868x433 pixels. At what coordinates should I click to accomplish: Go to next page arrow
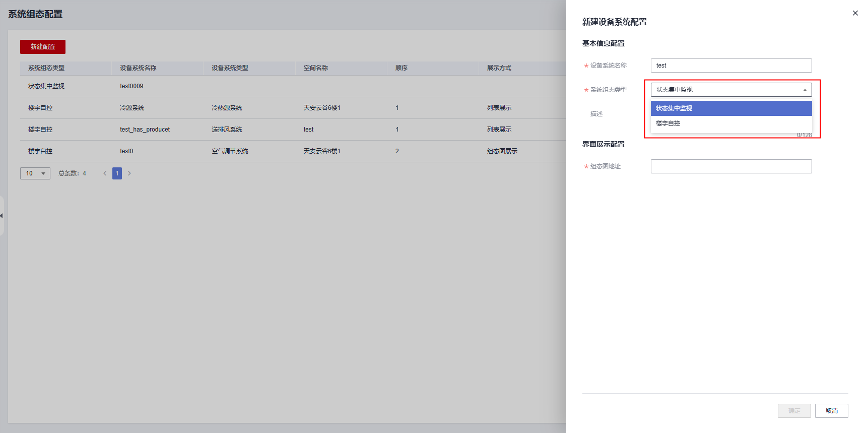point(129,173)
